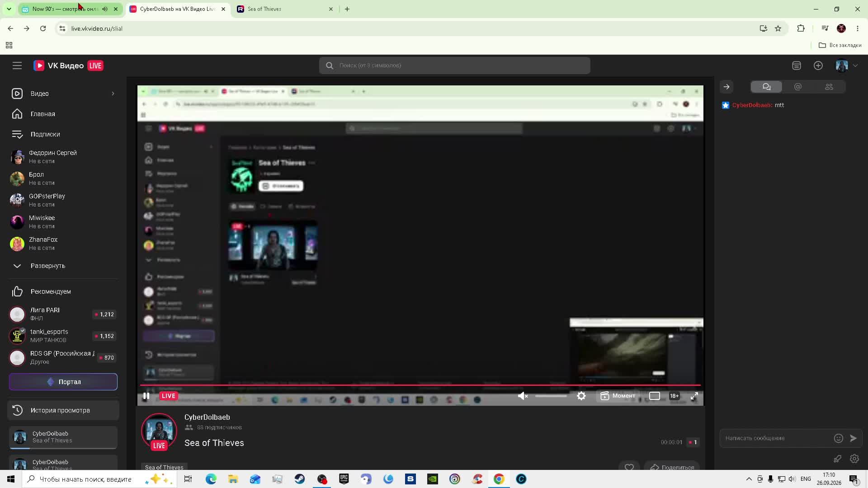Expand the Видео section chevron
This screenshot has width=868, height=488.
113,94
